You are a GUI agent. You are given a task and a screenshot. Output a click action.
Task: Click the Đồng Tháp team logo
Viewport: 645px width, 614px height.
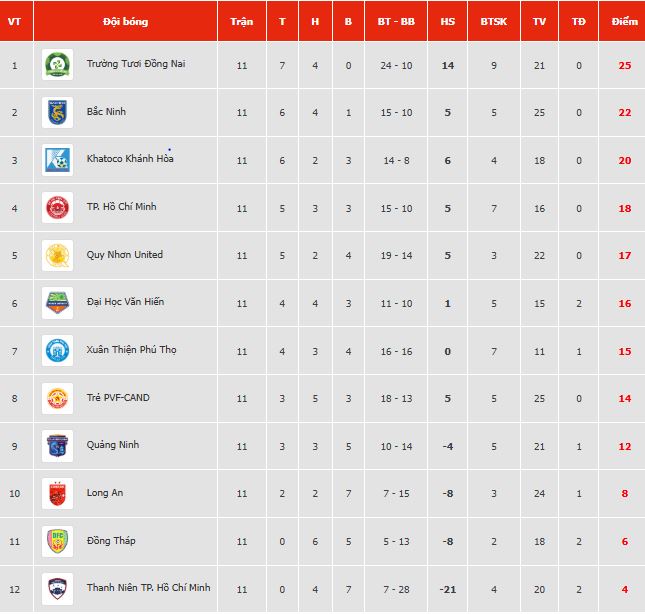[x=57, y=541]
